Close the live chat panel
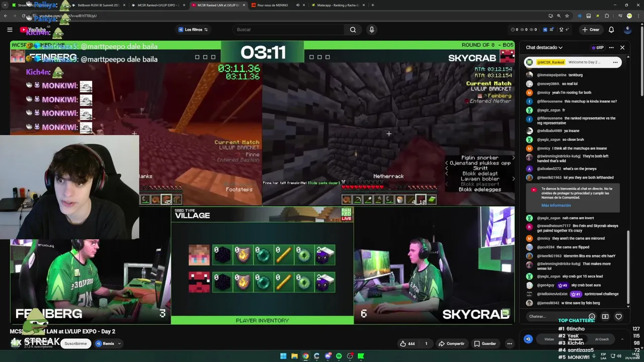This screenshot has height=362, width=644. 622,48
